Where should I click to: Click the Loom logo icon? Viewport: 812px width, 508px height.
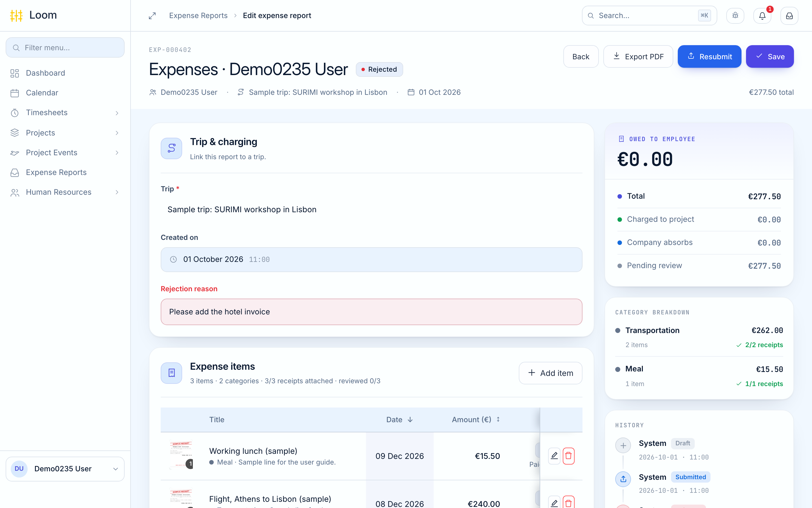(x=16, y=16)
